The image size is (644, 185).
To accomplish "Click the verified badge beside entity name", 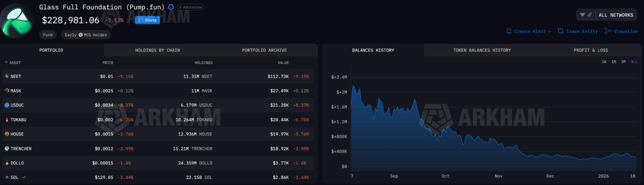I will (171, 7).
